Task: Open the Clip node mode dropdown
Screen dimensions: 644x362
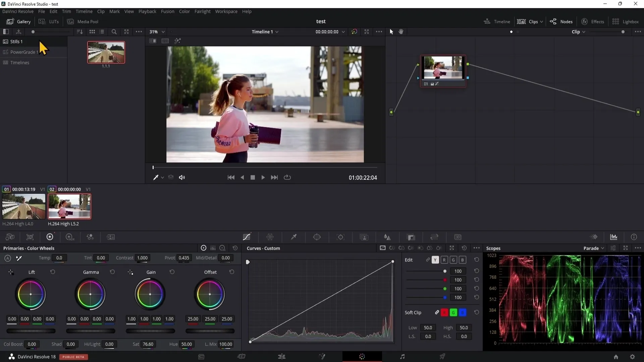Action: [578, 32]
